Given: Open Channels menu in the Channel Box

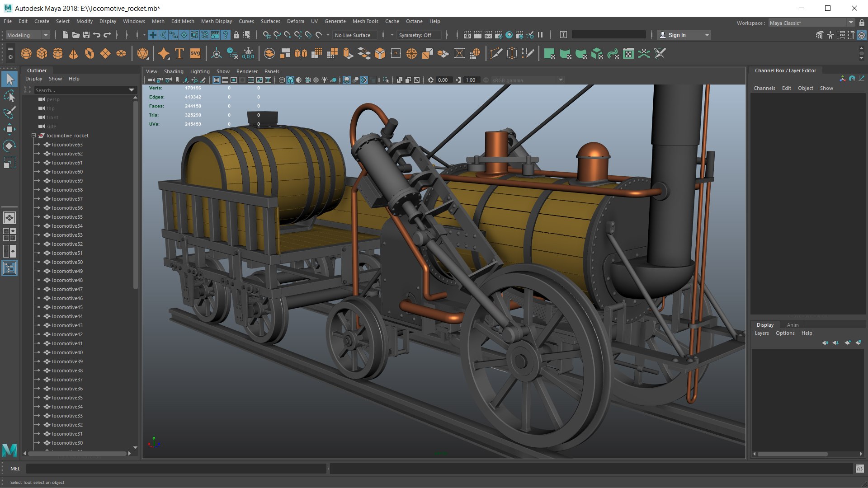Looking at the screenshot, I should (764, 88).
